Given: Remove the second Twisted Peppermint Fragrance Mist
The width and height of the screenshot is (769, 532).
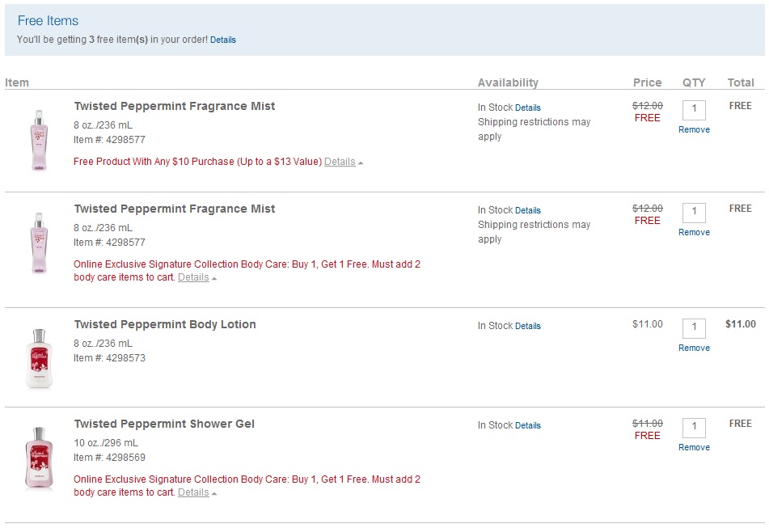Looking at the screenshot, I should coord(694,232).
